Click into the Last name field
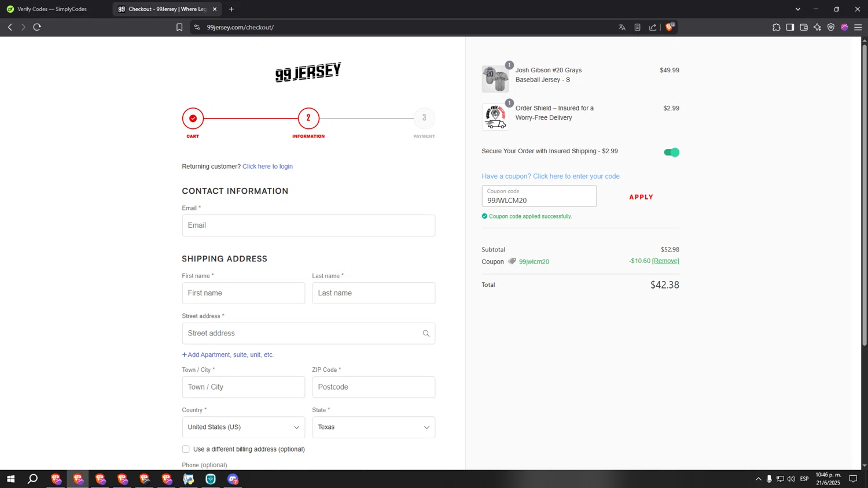Screen dimensions: 868x488 click(x=373, y=293)
